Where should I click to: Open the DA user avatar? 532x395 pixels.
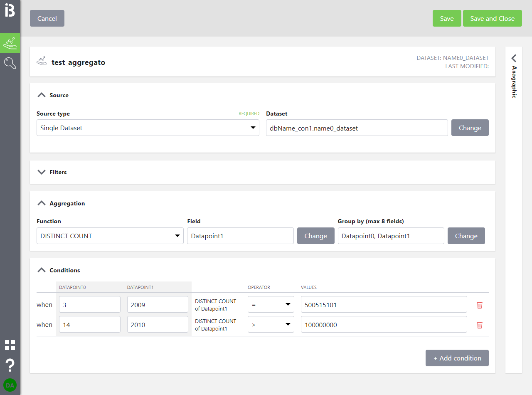click(10, 385)
